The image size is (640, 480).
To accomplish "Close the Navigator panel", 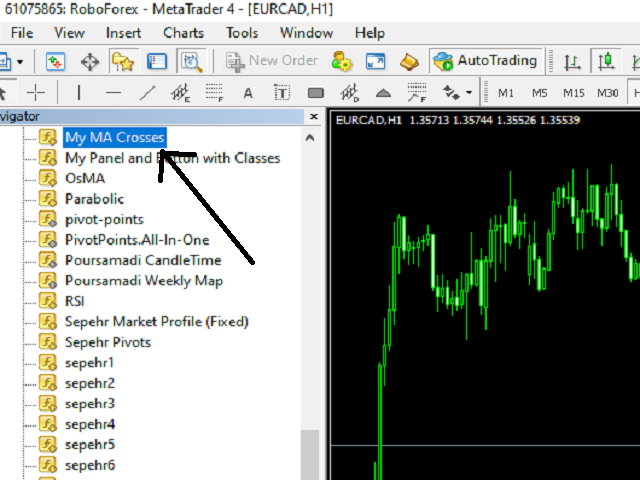I will [x=313, y=117].
